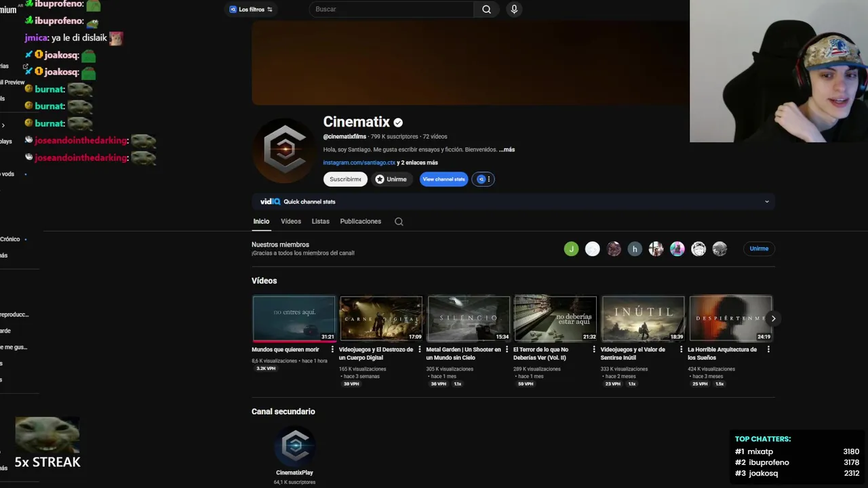The image size is (868, 488).
Task: Click the Canal secundario heading
Action: click(283, 411)
